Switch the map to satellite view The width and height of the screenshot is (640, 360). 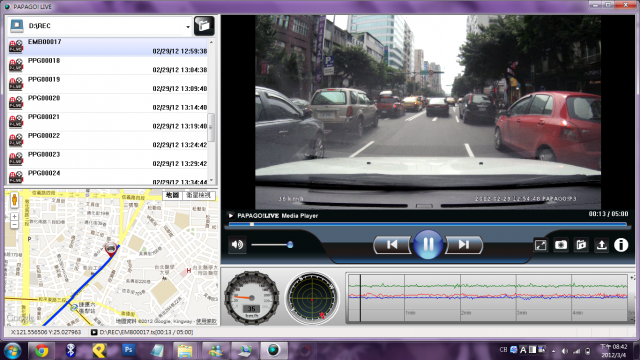[x=199, y=195]
